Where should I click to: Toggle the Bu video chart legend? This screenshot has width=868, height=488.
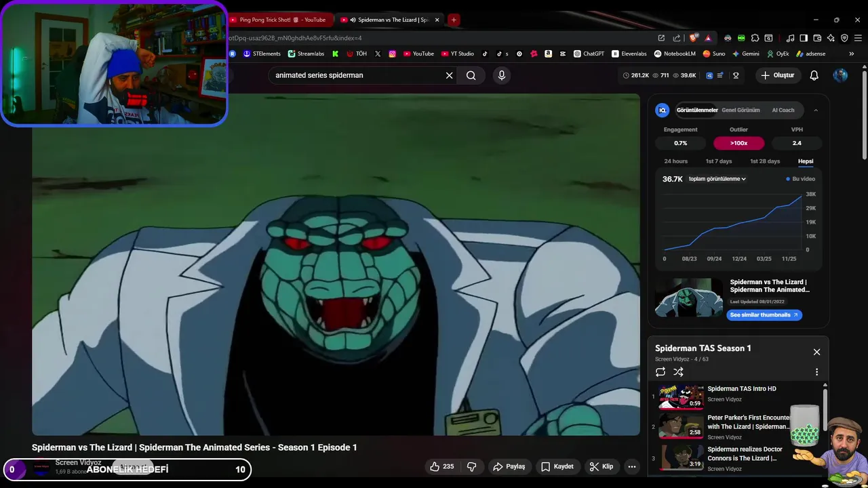point(801,179)
